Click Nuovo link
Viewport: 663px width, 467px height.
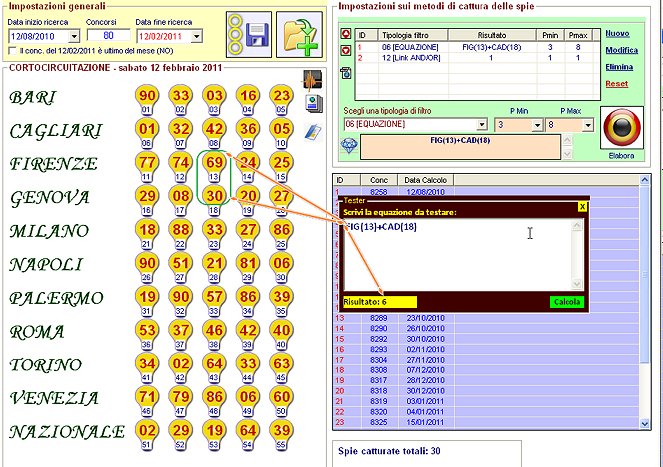(x=617, y=33)
